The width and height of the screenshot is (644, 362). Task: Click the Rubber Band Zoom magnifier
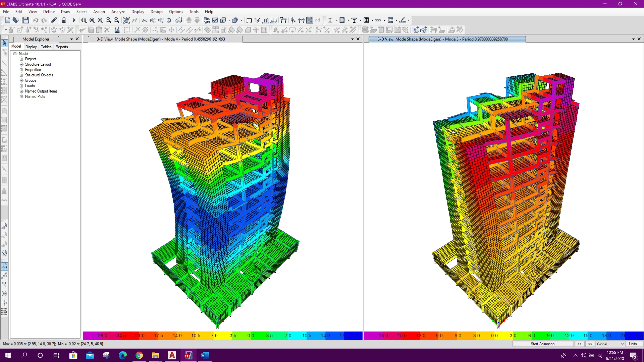click(84, 20)
